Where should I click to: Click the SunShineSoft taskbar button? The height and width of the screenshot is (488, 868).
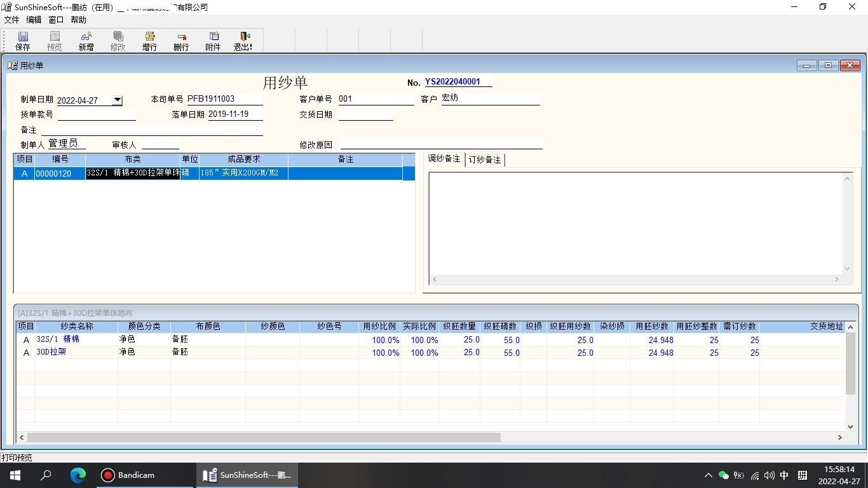[x=247, y=475]
